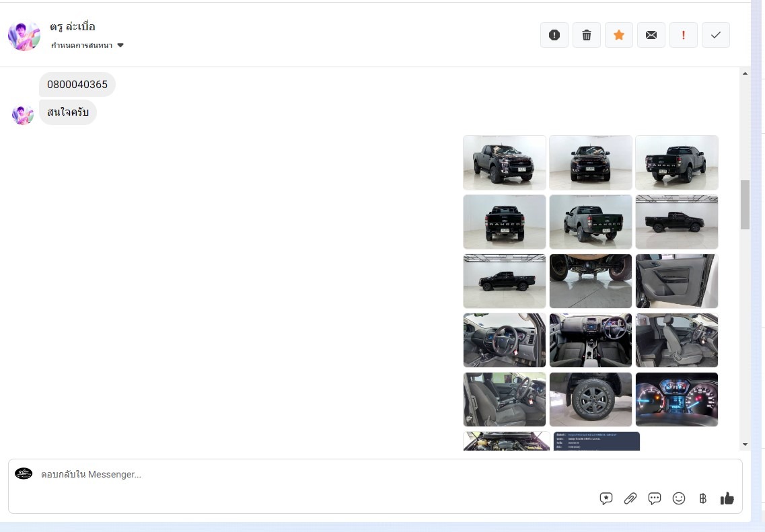
Task: Open the instrument cluster gauge photo
Action: point(677,400)
